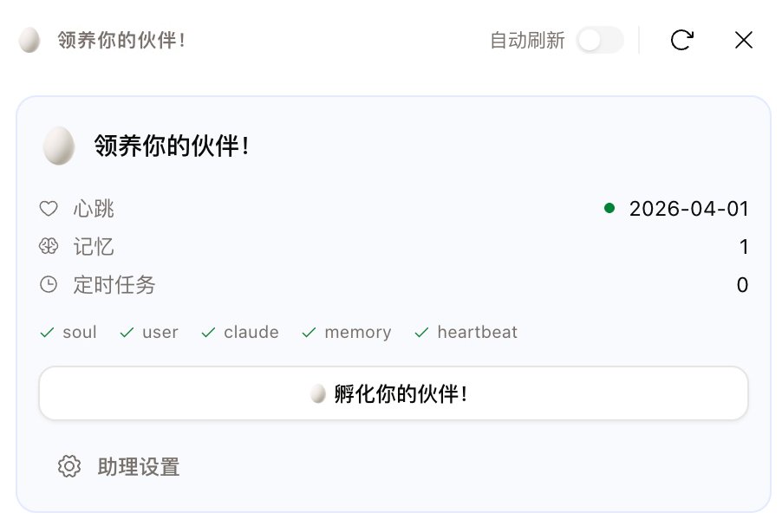The width and height of the screenshot is (782, 532).
Task: Click the soul checkmark item
Action: (x=69, y=333)
